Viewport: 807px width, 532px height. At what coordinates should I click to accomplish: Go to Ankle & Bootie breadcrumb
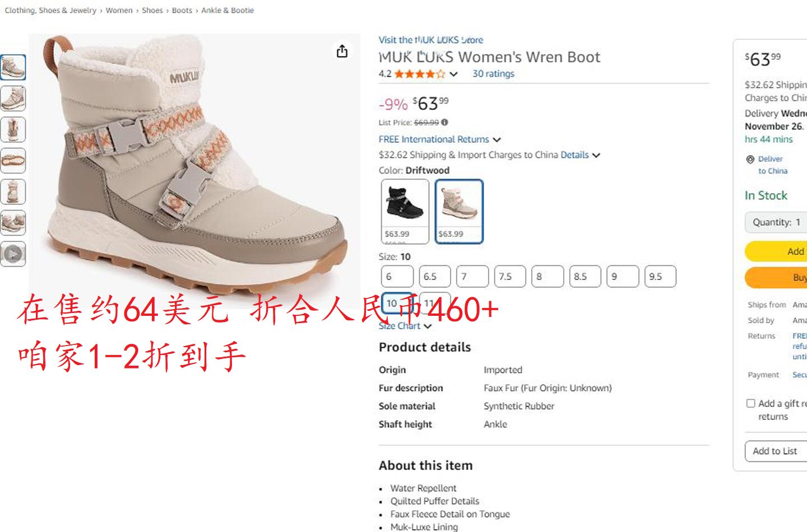coord(228,10)
